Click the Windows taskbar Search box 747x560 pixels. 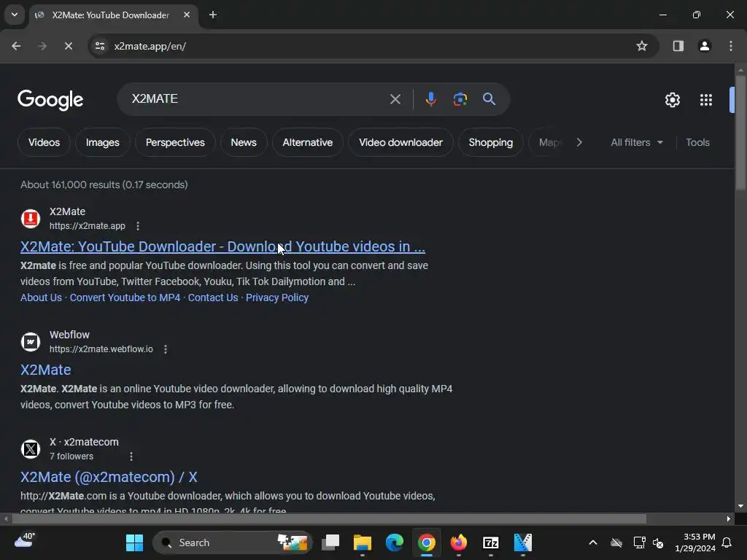[233, 542]
